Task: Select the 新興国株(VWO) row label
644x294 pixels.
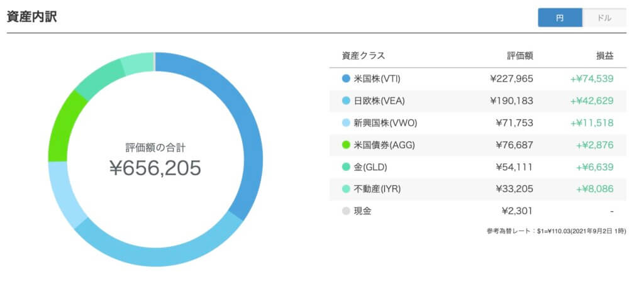Action: coord(386,122)
